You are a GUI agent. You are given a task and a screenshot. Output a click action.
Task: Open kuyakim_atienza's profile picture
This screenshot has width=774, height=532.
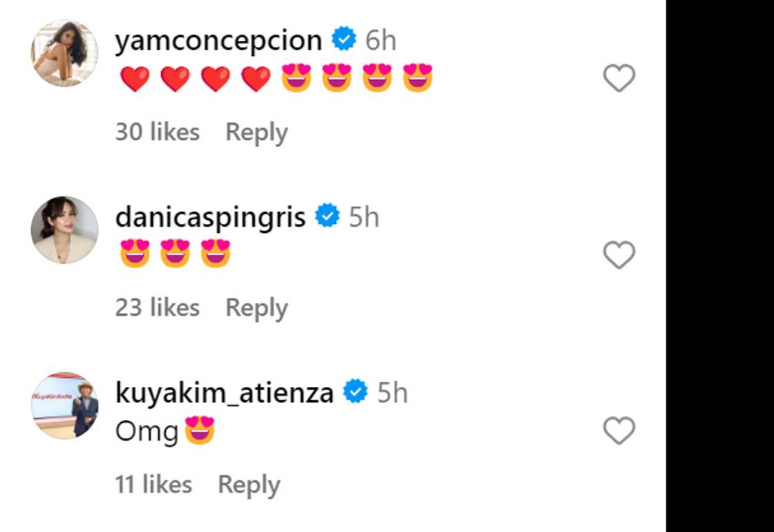click(65, 406)
